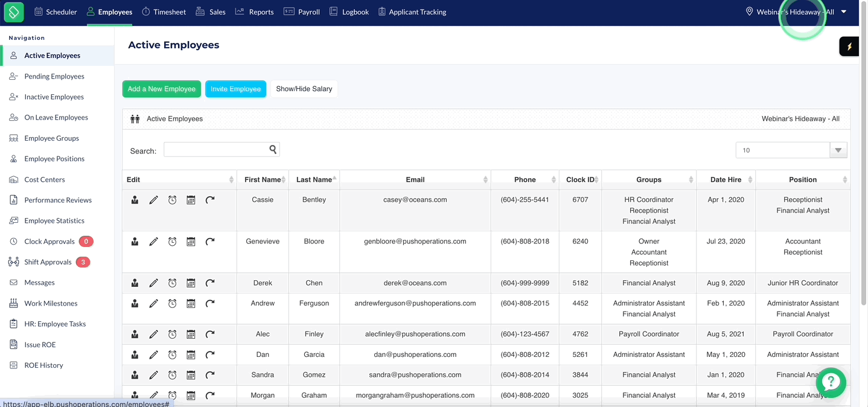Click the pencil edit icon for Cassie Bentley
Viewport: 868px width, 407px height.
coord(153,200)
